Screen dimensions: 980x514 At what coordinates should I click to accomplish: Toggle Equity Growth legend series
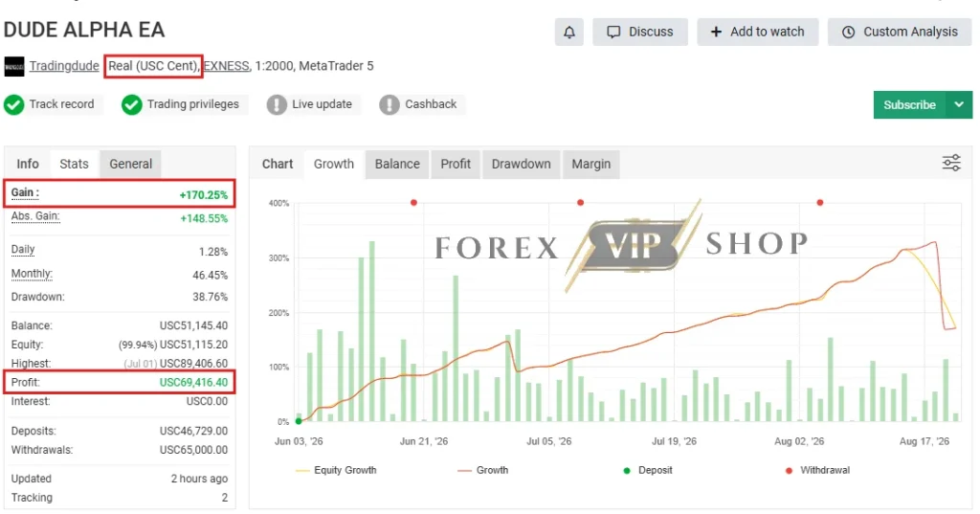pyautogui.click(x=336, y=470)
